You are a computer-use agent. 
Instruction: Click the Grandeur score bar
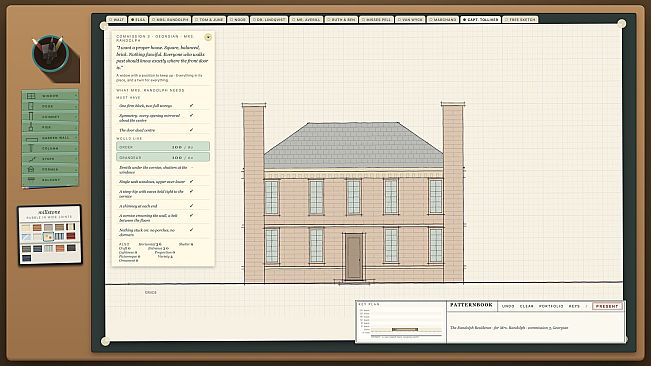tap(163, 158)
